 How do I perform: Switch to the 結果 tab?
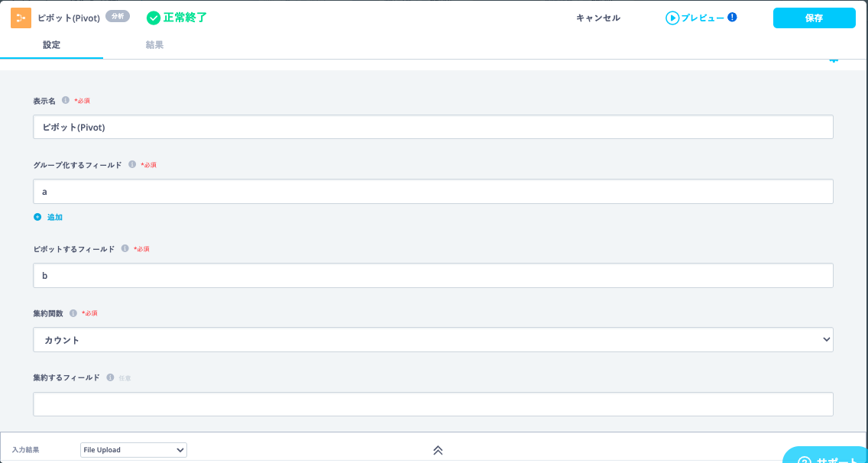point(154,45)
